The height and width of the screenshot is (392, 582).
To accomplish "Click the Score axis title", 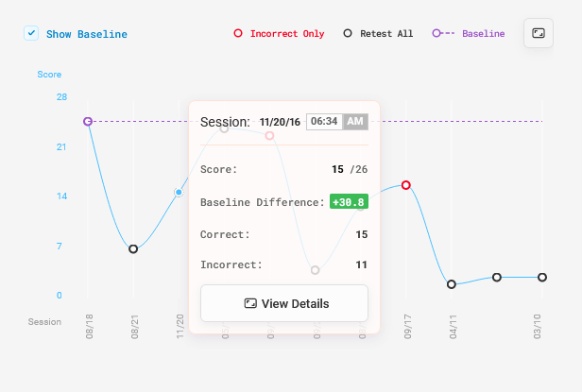I will tap(49, 75).
